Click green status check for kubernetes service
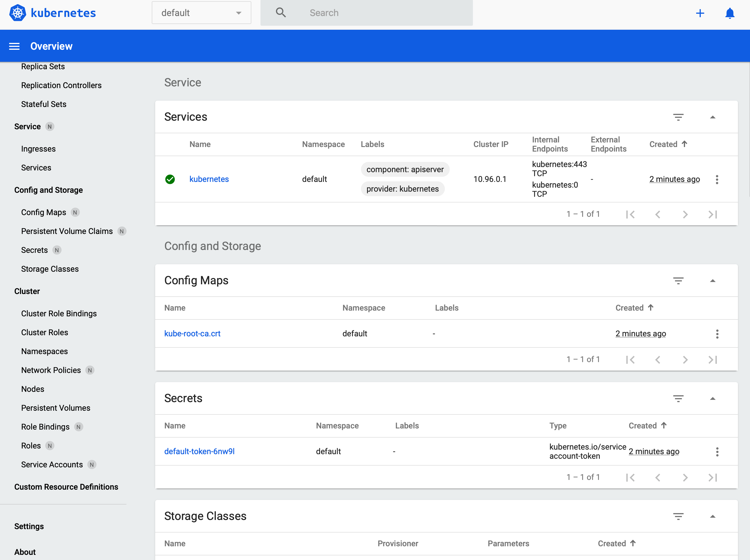750x560 pixels. [x=170, y=179]
